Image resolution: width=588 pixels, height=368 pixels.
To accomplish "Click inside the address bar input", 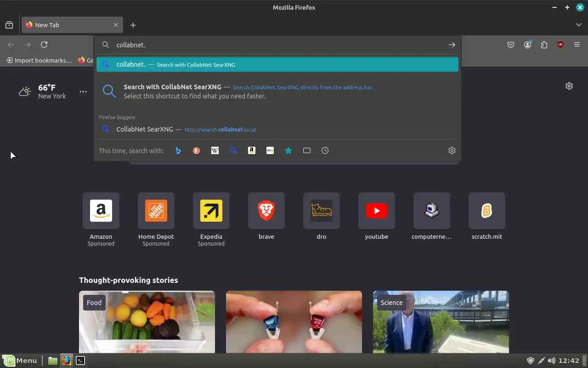I will click(x=280, y=45).
